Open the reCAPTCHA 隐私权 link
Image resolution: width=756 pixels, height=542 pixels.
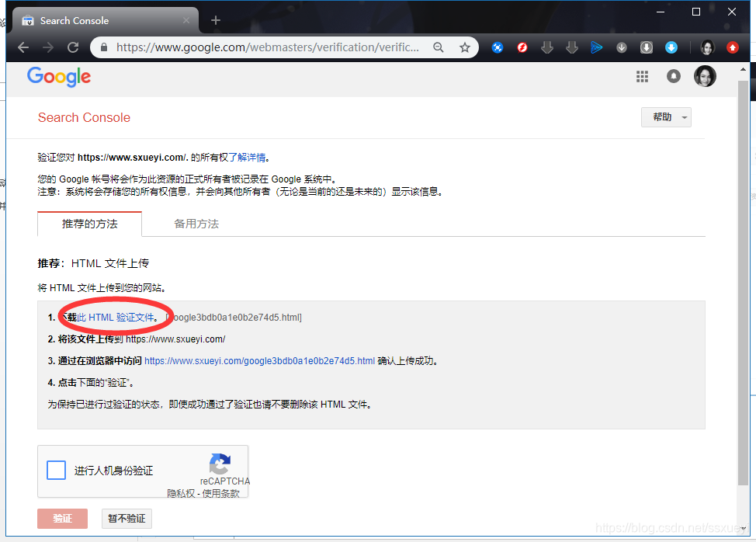(181, 493)
